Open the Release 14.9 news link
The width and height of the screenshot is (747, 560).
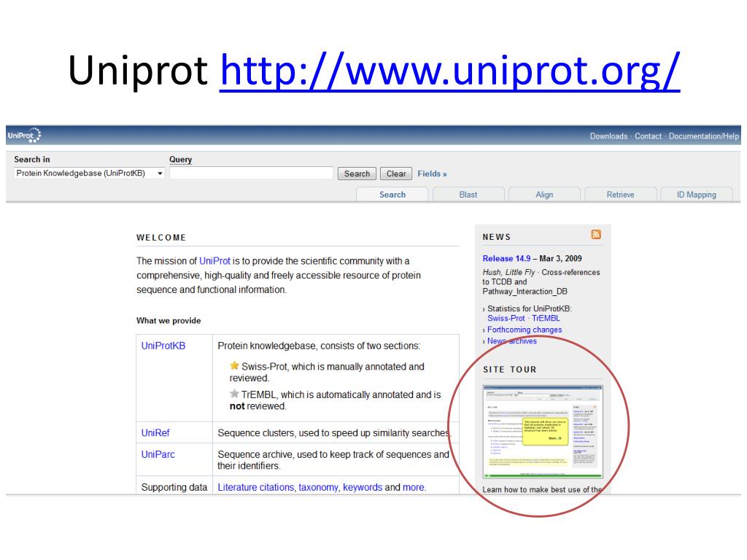(x=506, y=258)
